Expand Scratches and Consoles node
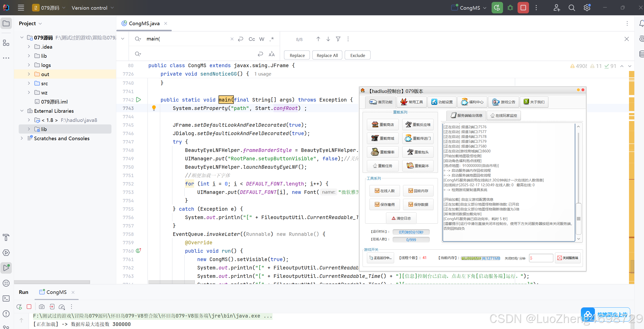 22,138
